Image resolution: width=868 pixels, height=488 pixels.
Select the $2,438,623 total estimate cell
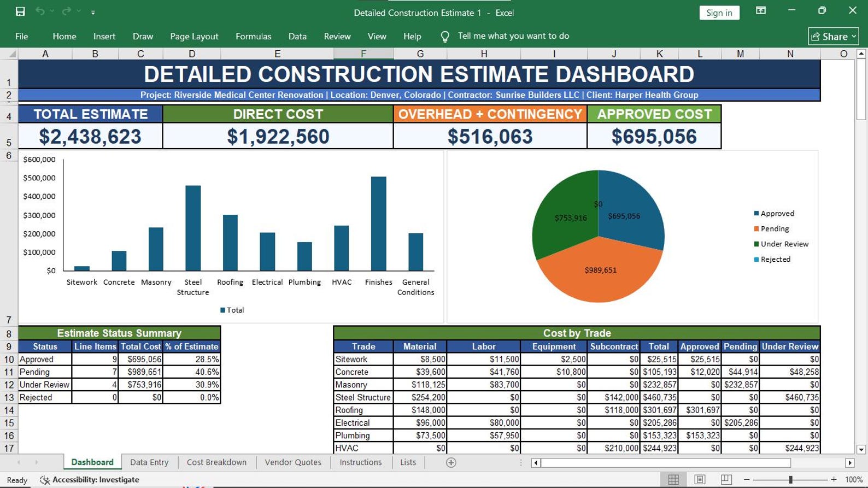point(90,136)
